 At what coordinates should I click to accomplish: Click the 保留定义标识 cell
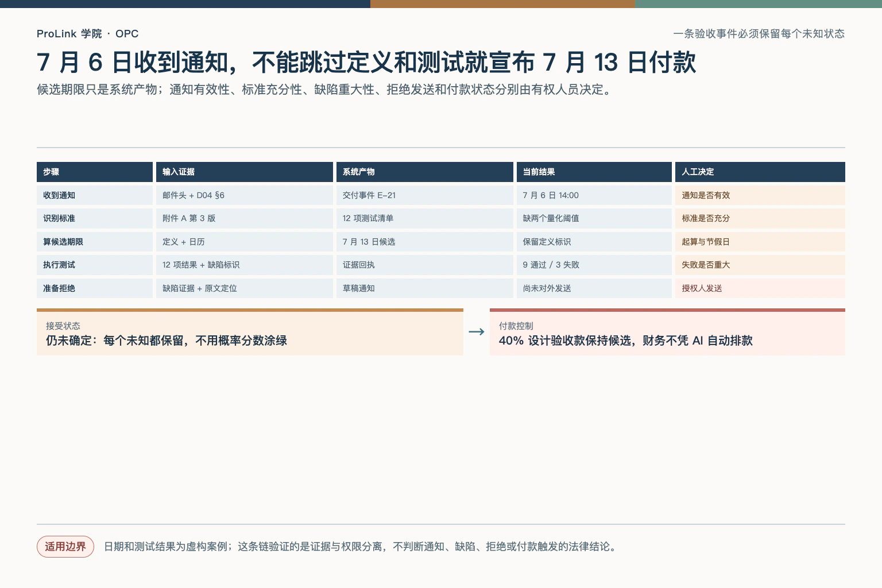[x=594, y=242]
